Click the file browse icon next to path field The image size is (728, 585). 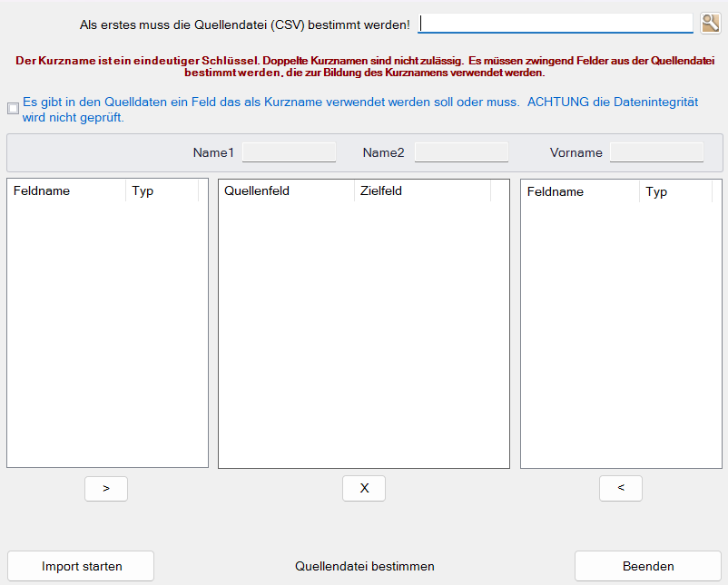point(711,23)
